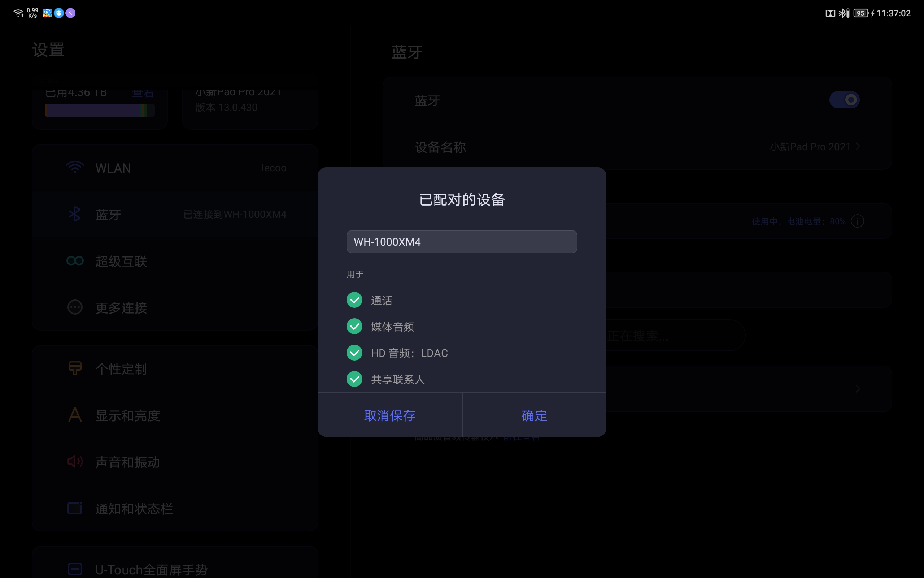The height and width of the screenshot is (578, 924).
Task: Tap the Dolby icon in the status bar
Action: point(830,13)
